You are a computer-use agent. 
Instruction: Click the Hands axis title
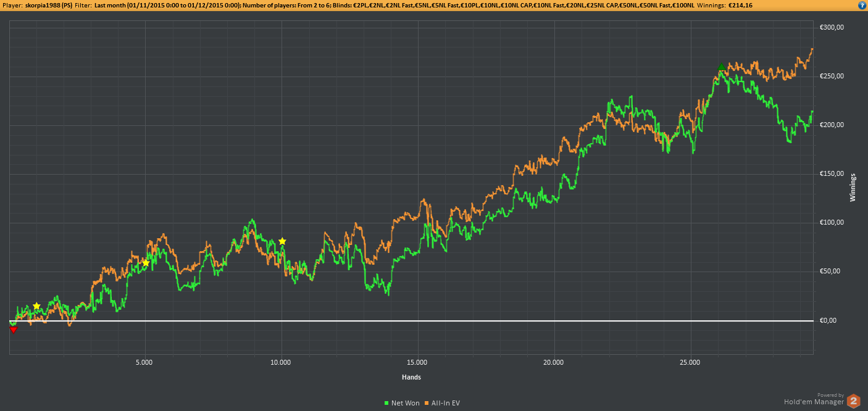coord(411,377)
